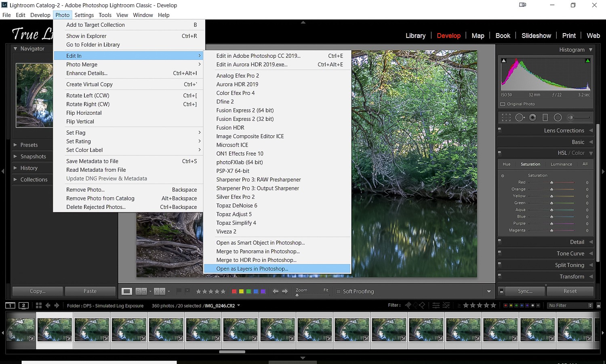Select the Red Eye Correction tool
606x364 pixels.
tap(532, 117)
